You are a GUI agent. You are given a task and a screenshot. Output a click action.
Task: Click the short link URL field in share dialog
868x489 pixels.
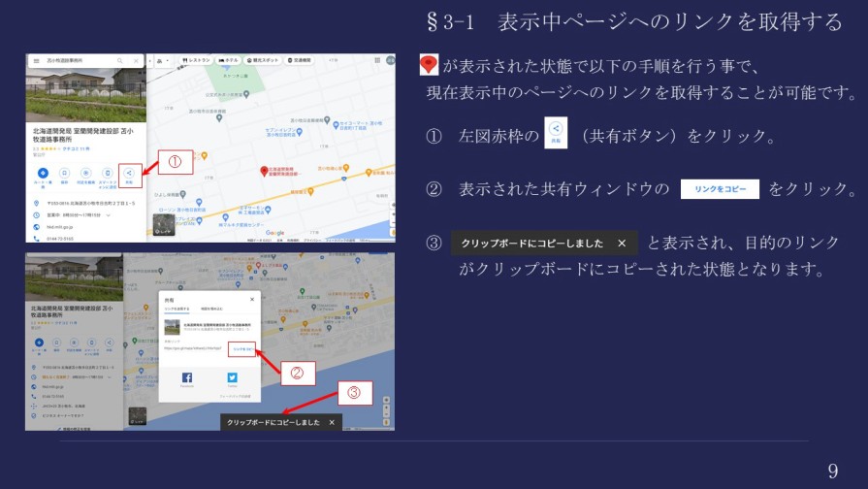(193, 346)
